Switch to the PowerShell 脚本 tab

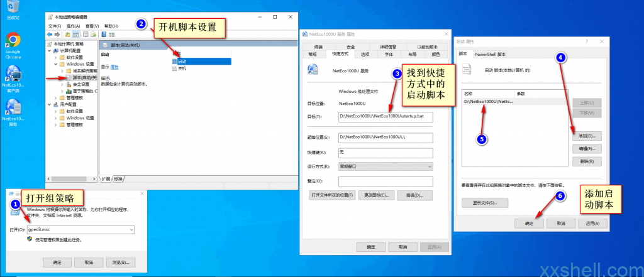click(494, 54)
